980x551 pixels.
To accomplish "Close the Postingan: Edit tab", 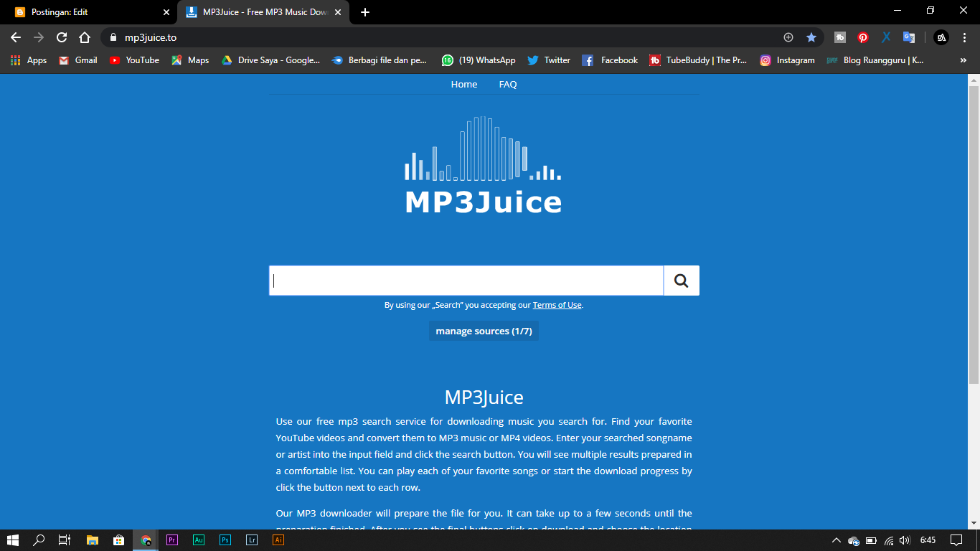I will click(x=166, y=12).
